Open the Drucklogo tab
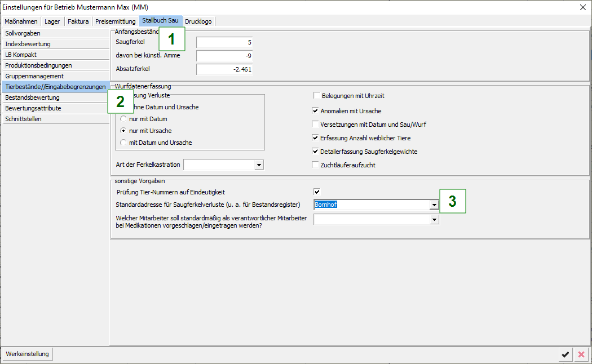 point(198,21)
